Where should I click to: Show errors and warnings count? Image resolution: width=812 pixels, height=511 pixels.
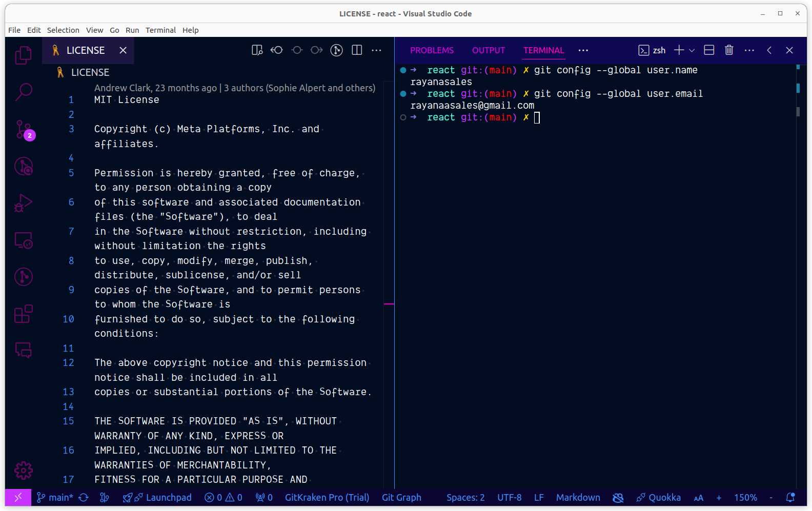tap(224, 497)
